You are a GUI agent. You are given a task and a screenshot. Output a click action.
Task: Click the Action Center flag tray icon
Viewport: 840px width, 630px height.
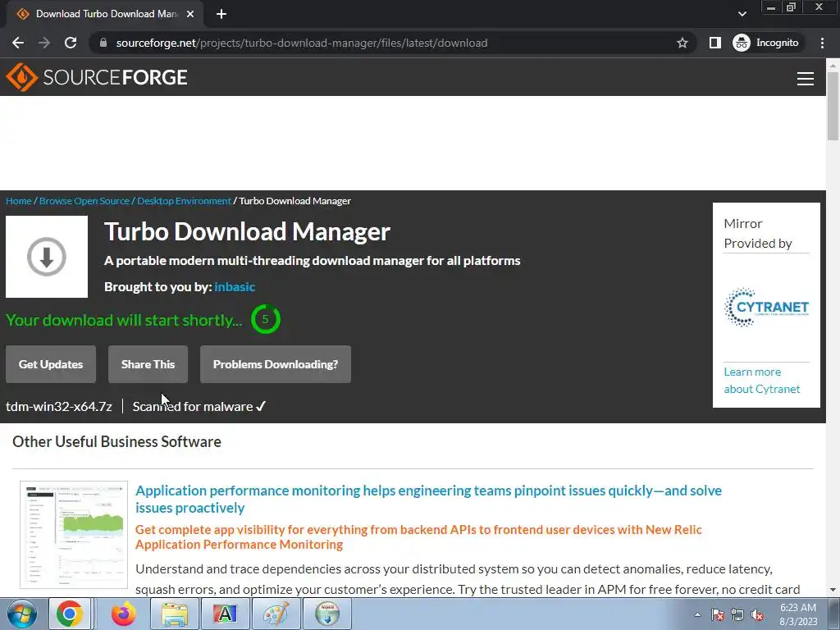717,614
